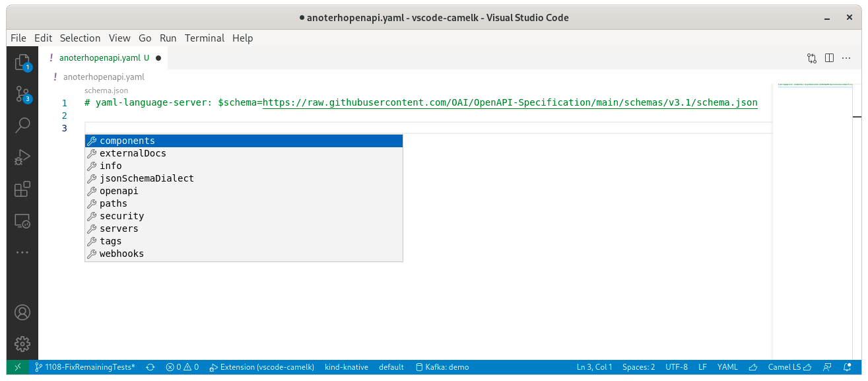The width and height of the screenshot is (868, 381).
Task: Open the remote connection indicator in status bar
Action: coord(18,366)
